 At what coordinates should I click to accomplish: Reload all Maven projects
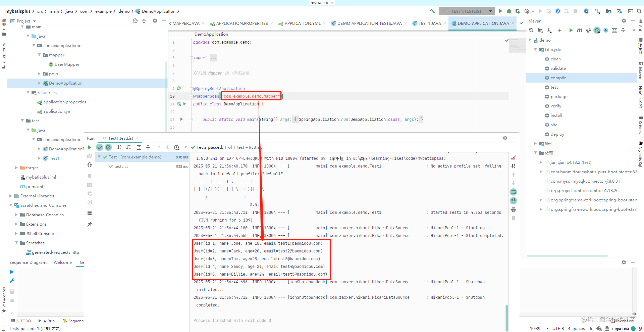click(x=531, y=30)
